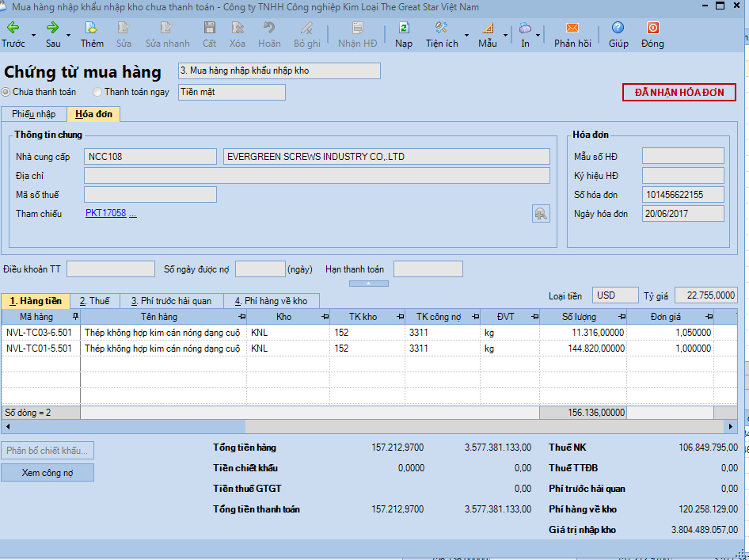
Task: Open the Phản hồi feedback envelope icon
Action: pos(572,28)
